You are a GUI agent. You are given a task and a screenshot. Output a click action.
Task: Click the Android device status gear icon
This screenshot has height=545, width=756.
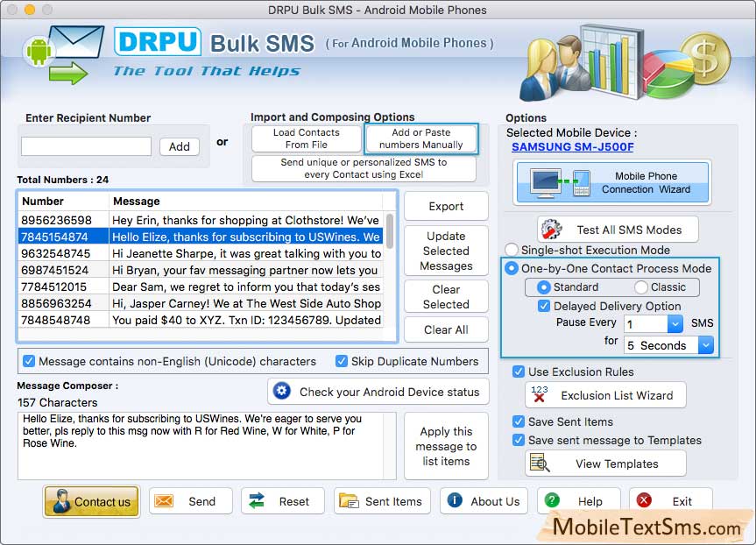coord(282,391)
